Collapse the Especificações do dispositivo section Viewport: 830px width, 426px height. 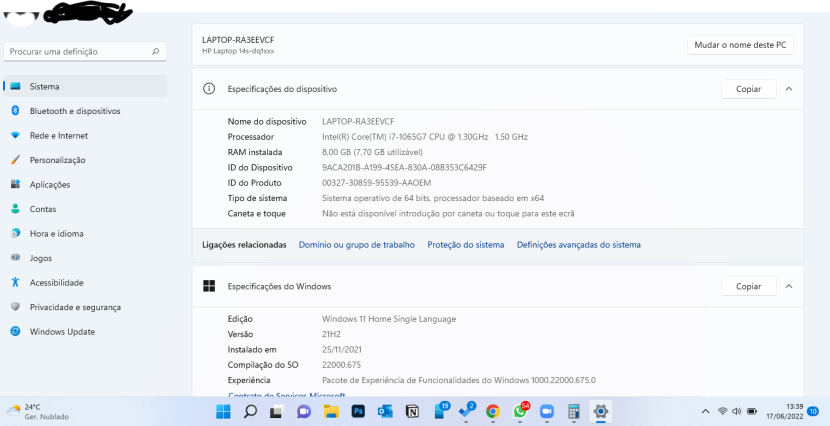click(789, 89)
